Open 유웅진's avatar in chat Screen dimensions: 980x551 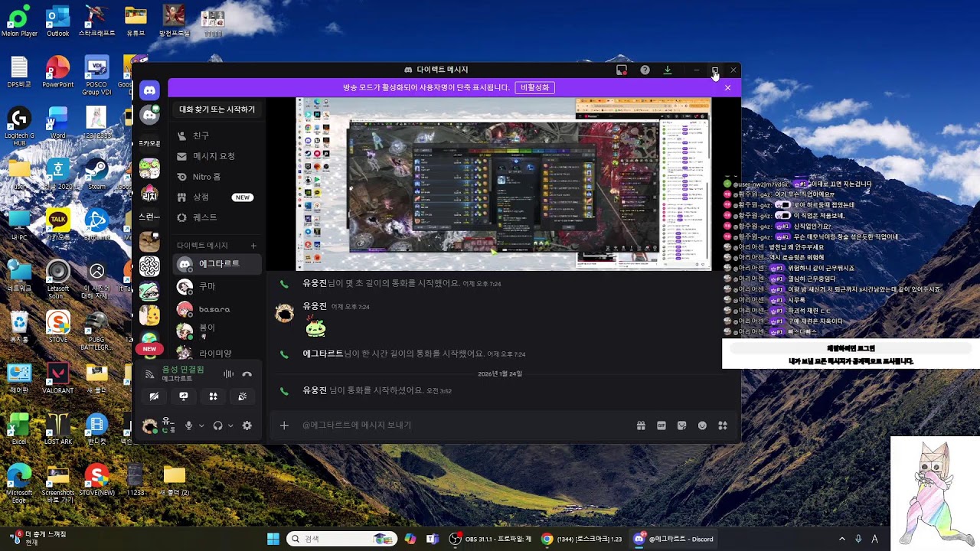point(284,312)
